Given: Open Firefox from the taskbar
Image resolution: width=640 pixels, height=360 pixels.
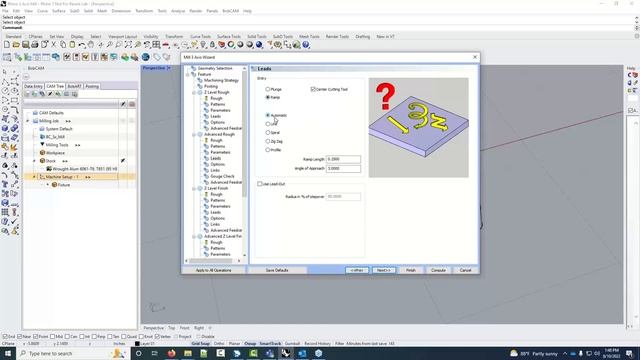Looking at the screenshot, I should pyautogui.click(x=171, y=353).
